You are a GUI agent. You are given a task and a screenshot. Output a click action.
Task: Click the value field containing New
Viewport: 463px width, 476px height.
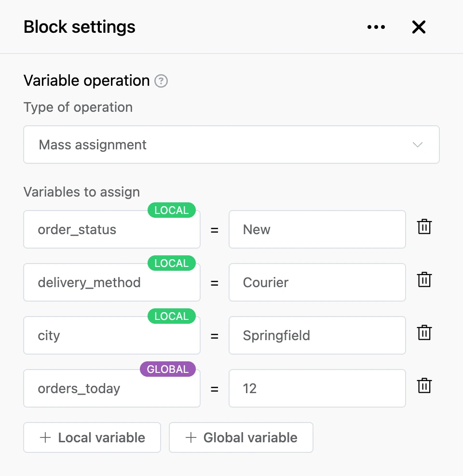317,229
